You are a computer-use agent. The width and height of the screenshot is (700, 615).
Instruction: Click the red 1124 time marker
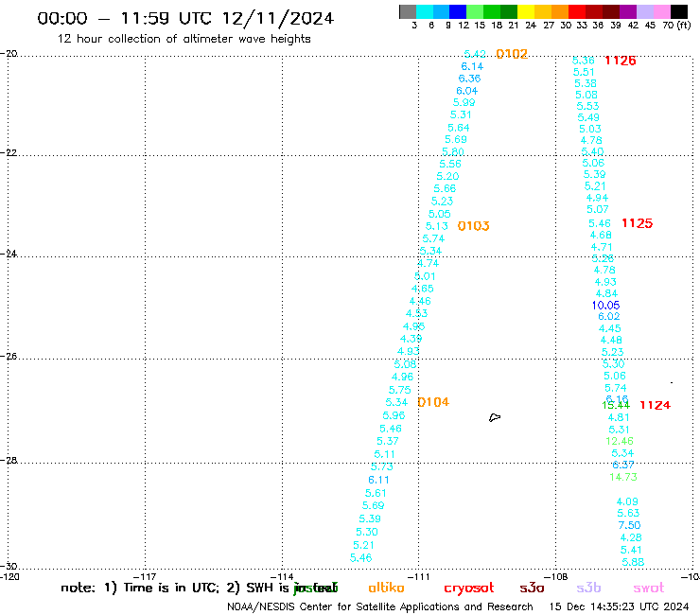click(x=655, y=405)
